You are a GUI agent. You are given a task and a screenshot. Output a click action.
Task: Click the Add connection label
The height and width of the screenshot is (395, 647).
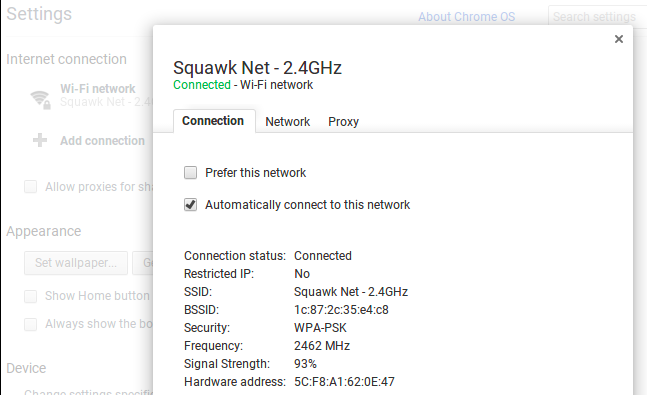pos(102,141)
